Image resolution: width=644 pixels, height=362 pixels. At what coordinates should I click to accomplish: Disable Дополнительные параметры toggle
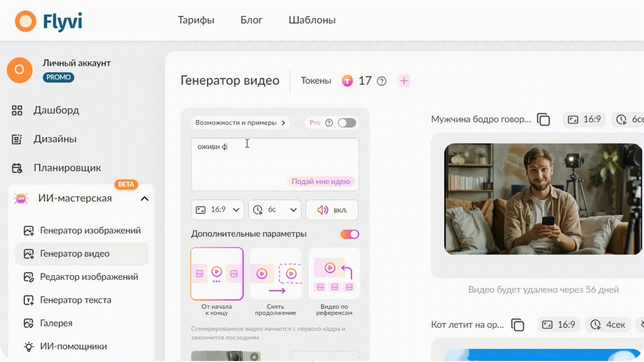pos(350,234)
